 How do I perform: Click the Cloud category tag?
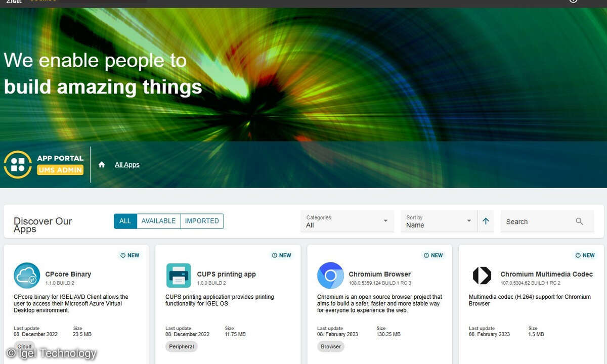[24, 347]
